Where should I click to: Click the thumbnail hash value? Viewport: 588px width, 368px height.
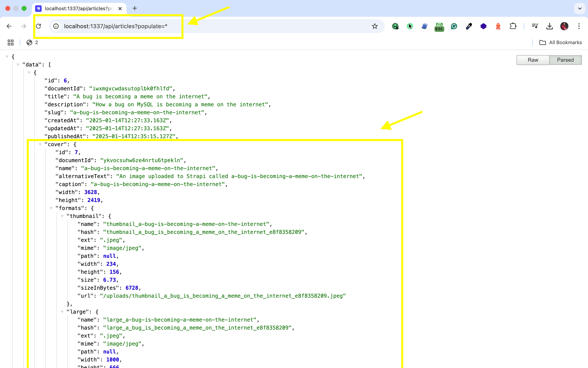204,232
